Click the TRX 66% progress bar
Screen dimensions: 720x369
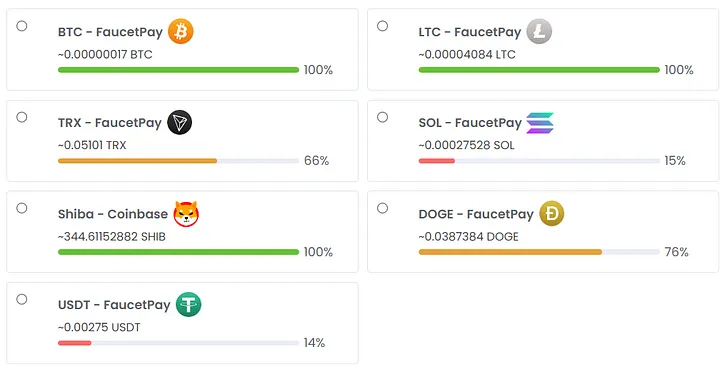[179, 161]
